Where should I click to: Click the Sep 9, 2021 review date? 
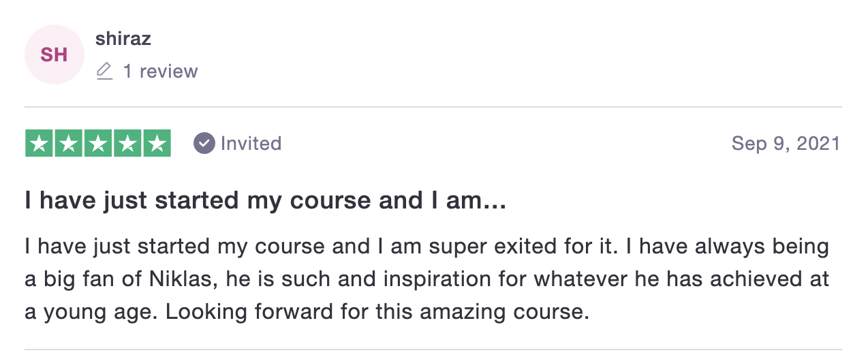coord(786,143)
